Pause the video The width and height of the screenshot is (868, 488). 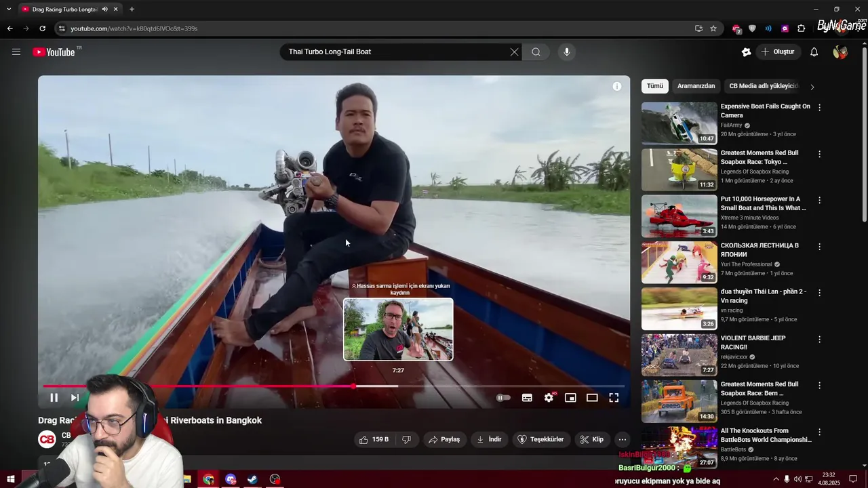54,398
